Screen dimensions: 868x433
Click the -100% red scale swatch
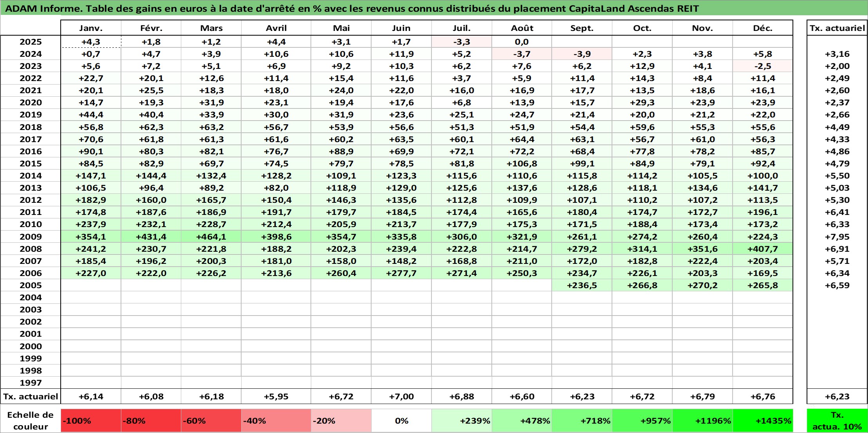(91, 420)
